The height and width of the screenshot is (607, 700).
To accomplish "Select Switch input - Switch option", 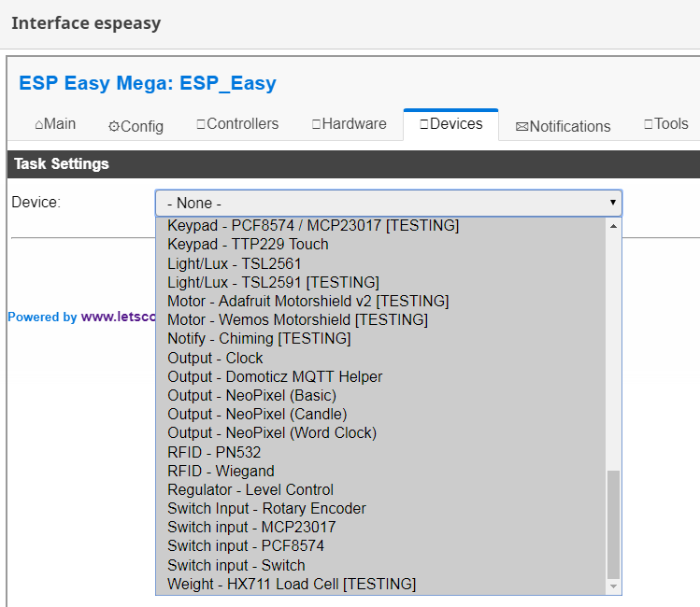I will point(381,565).
